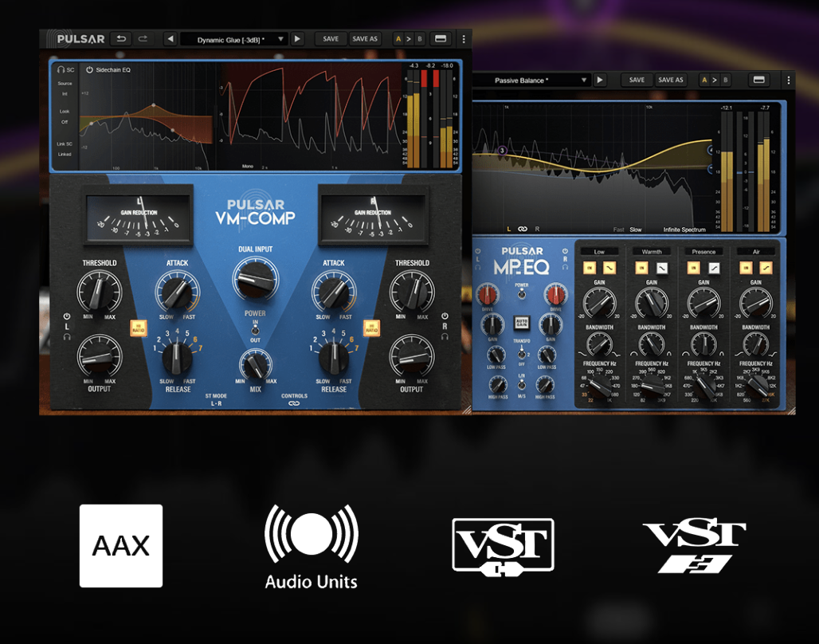Adjust the left ATTACK knob
The height and width of the screenshot is (644, 819).
[177, 292]
